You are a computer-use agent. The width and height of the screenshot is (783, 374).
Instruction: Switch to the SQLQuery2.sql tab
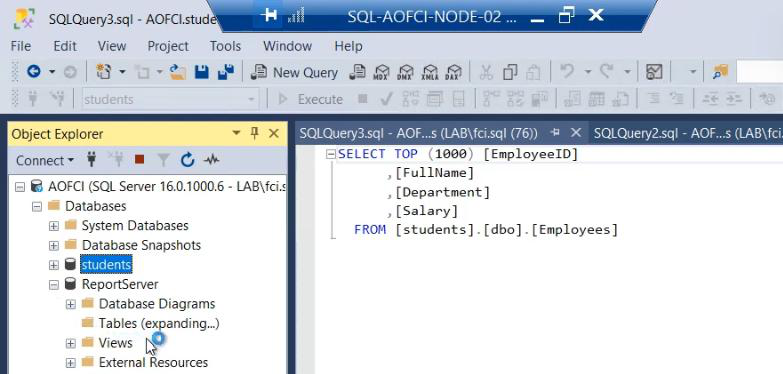(686, 133)
